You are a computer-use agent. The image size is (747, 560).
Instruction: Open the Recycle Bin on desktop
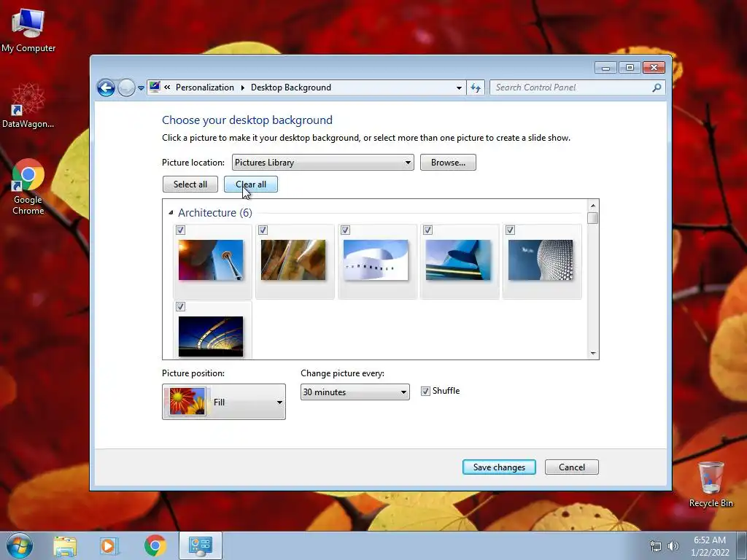pyautogui.click(x=711, y=484)
